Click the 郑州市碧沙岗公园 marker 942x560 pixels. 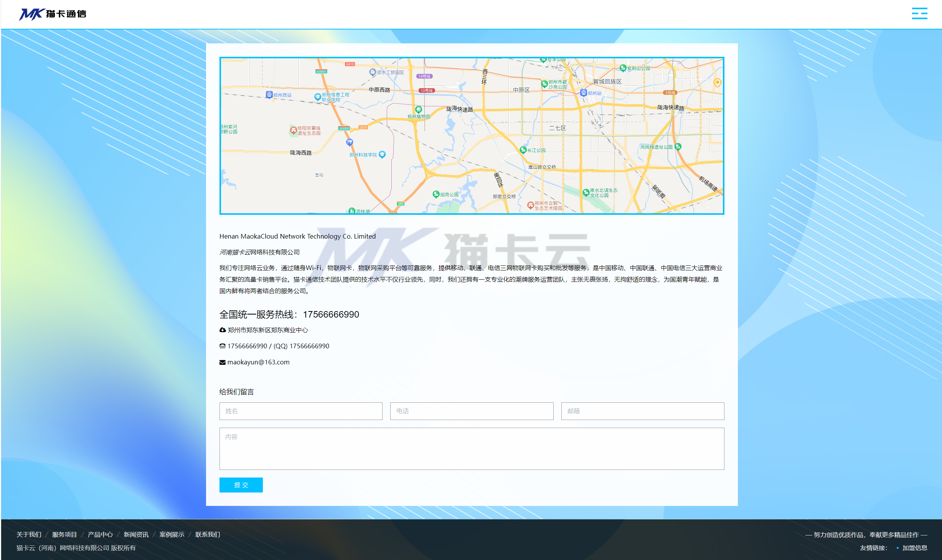click(544, 84)
